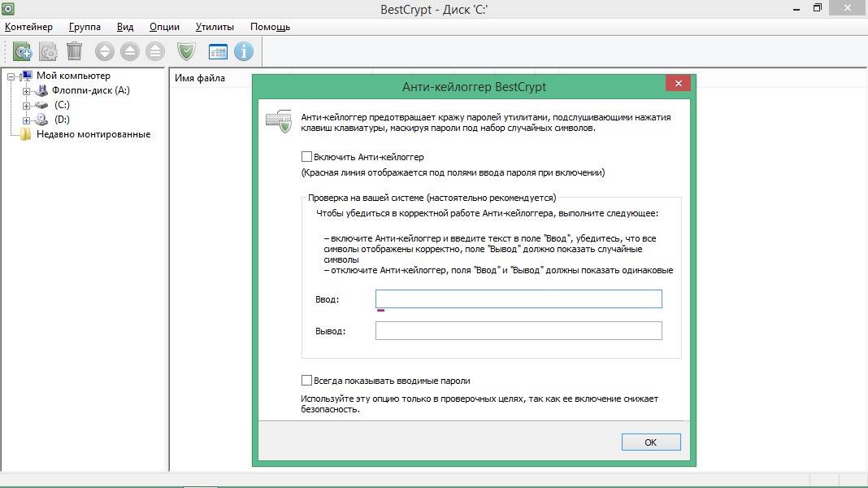Click the D: disc drive icon in tree
The image size is (868, 488).
(x=41, y=119)
